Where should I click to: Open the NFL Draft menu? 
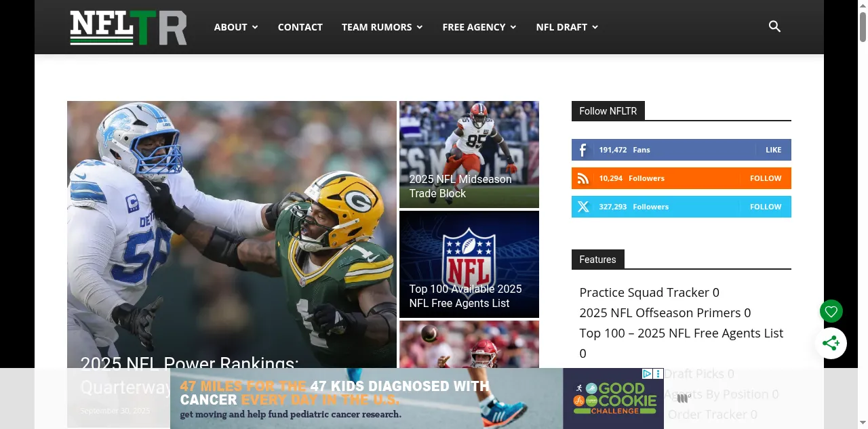pos(561,27)
